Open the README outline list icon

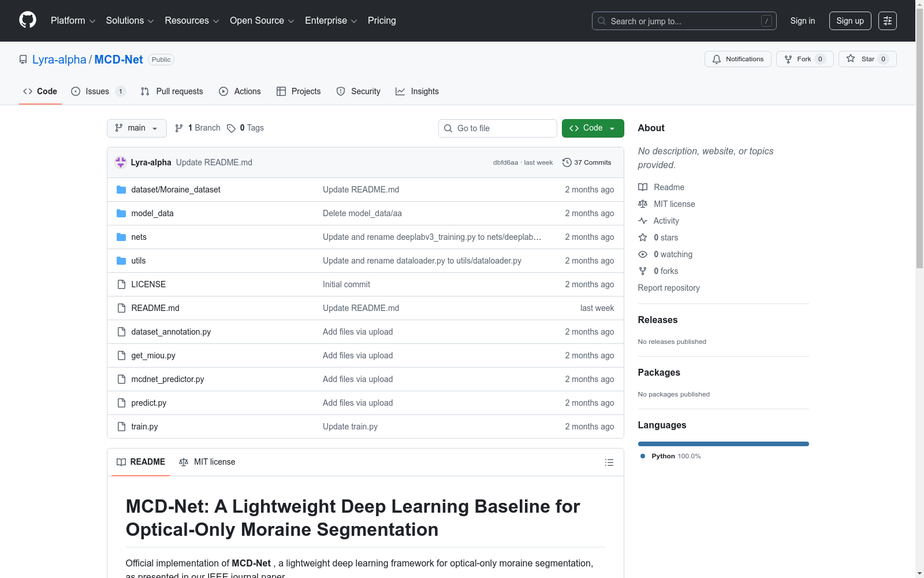pos(609,462)
